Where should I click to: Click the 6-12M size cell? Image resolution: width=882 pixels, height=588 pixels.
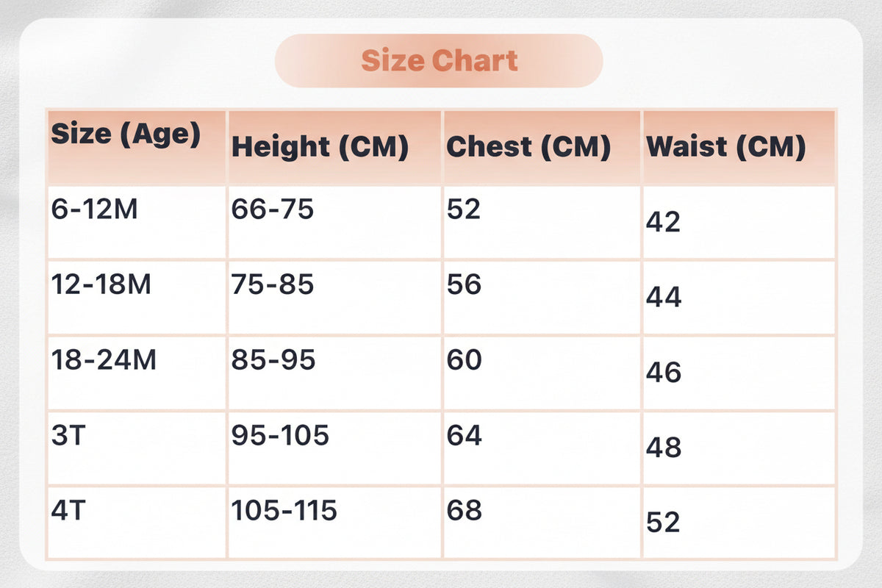point(137,221)
